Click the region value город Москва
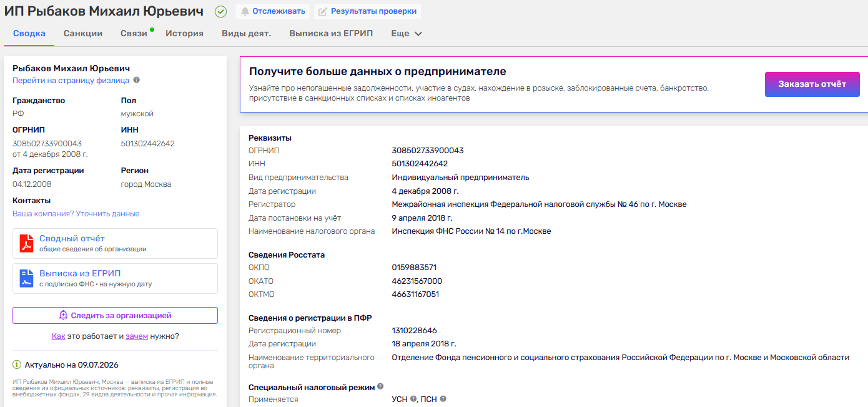The image size is (868, 407). click(146, 184)
